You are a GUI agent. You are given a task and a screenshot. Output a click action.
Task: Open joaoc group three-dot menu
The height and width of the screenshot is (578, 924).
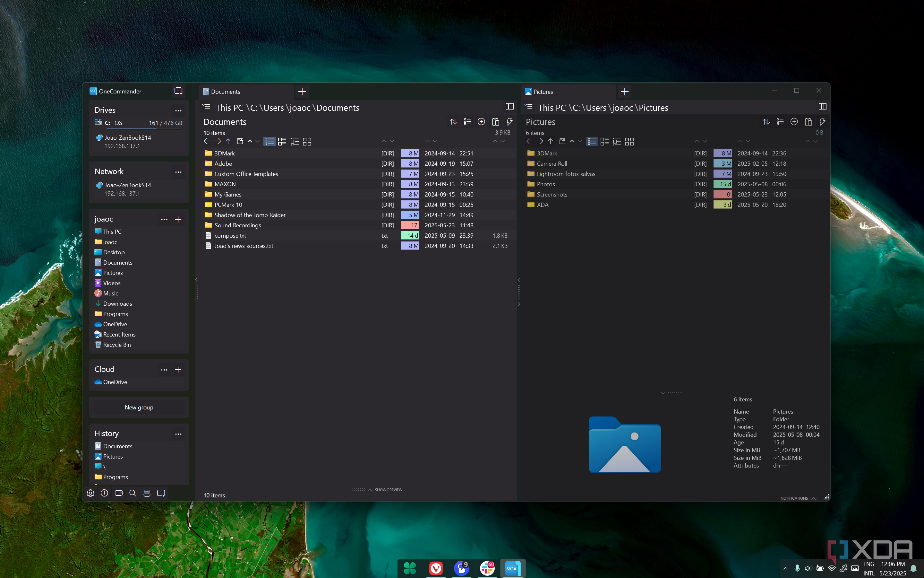164,219
